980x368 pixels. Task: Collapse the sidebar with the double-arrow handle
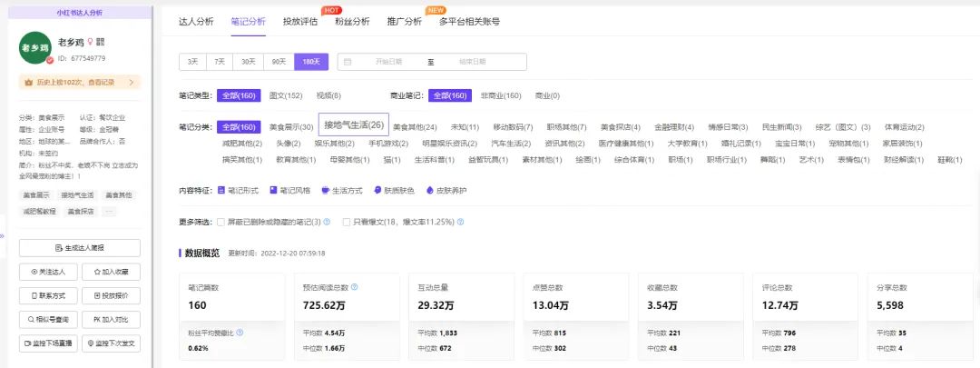(x=2, y=236)
